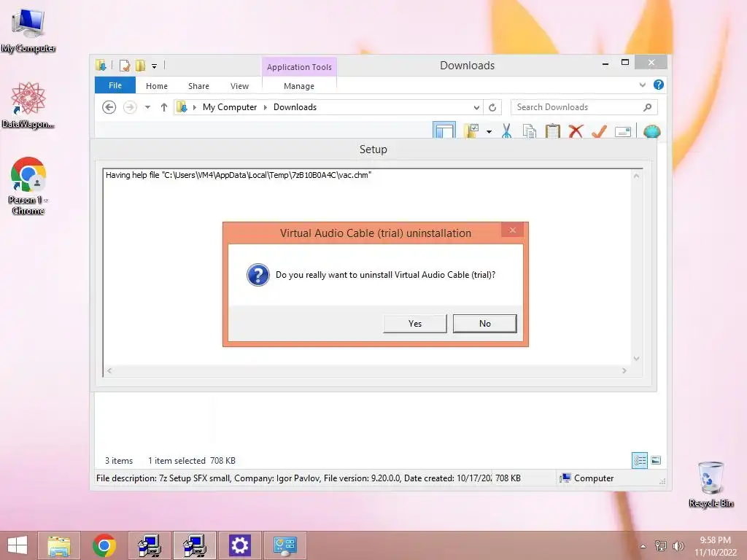Click the blue question mark icon in the dialog
This screenshot has height=560, width=747.
[258, 275]
